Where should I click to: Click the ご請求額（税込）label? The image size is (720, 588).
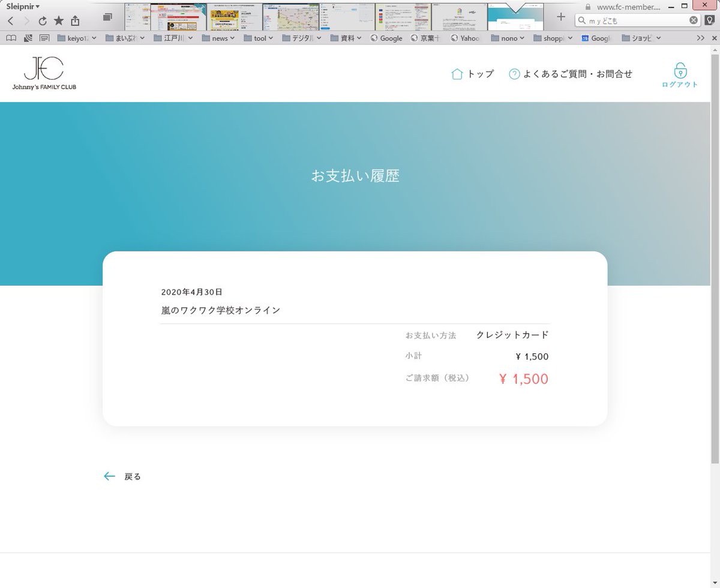(437, 378)
